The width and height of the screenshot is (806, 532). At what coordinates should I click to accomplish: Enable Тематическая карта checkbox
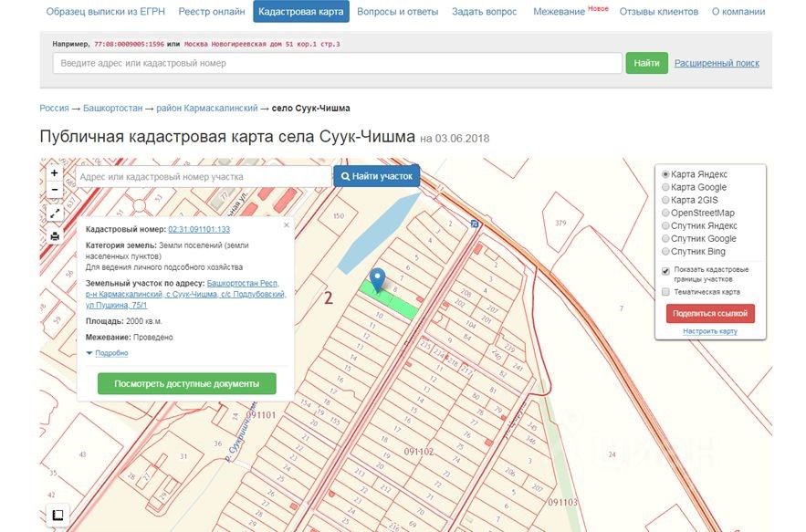click(x=665, y=292)
